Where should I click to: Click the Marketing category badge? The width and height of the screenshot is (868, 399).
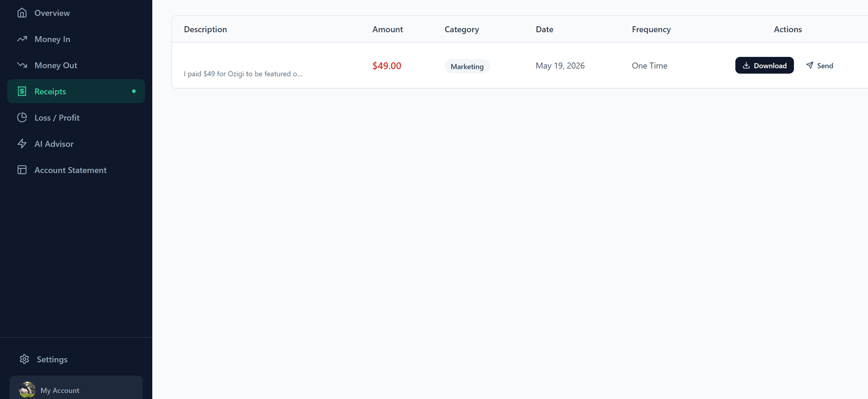click(x=467, y=66)
